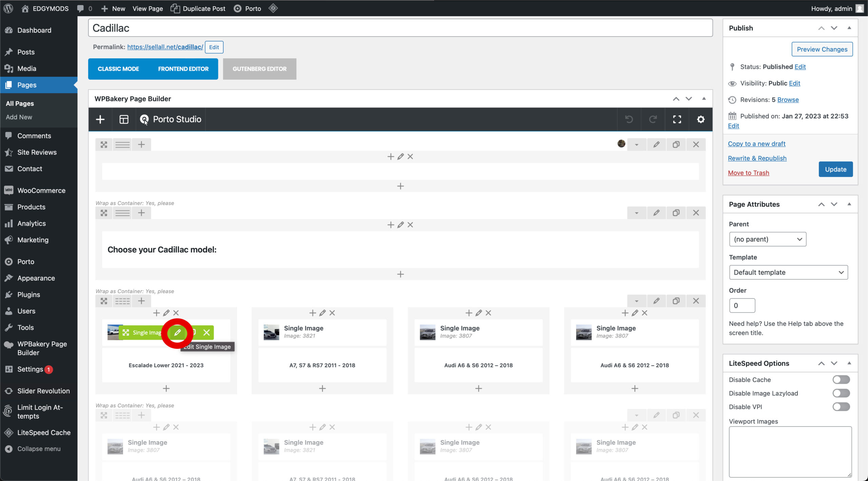Edit the first row using its pencil icon
This screenshot has height=481, width=868.
[x=656, y=144]
